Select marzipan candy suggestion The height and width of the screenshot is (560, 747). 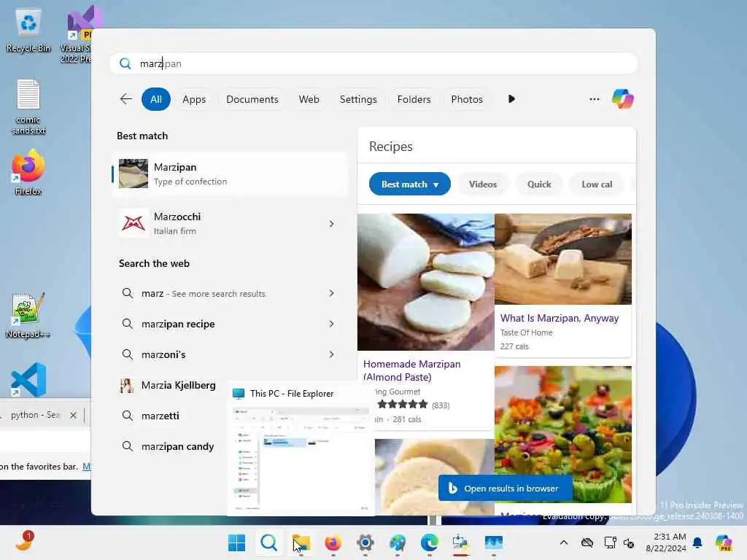[177, 447]
